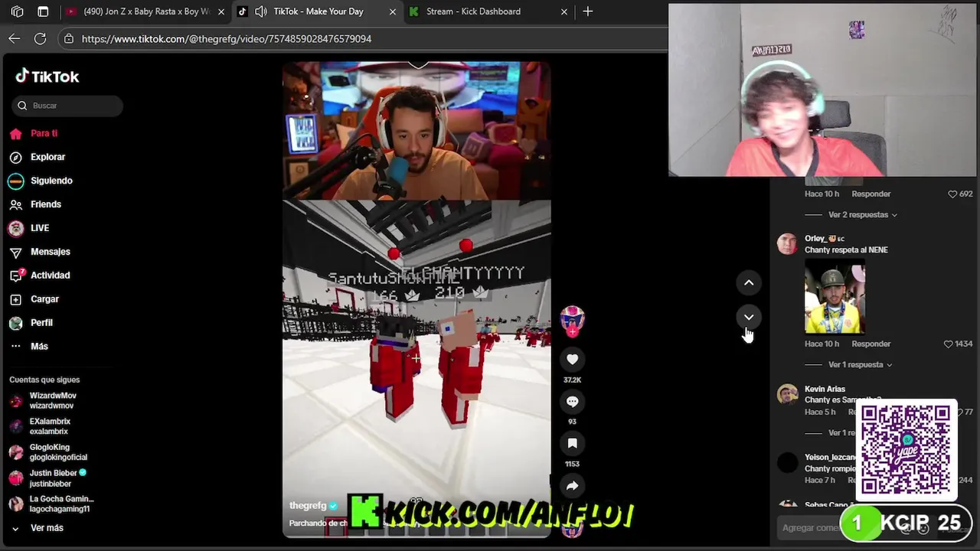Click the site lock icon in address bar
The height and width of the screenshot is (551, 980).
tap(69, 38)
